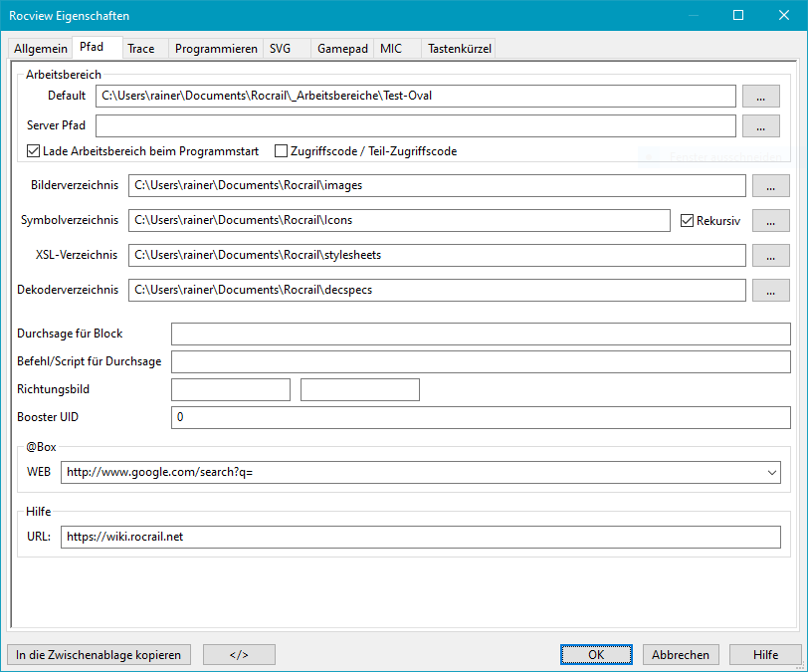Click the Abbrechen button
This screenshot has height=672, width=808.
pos(682,655)
